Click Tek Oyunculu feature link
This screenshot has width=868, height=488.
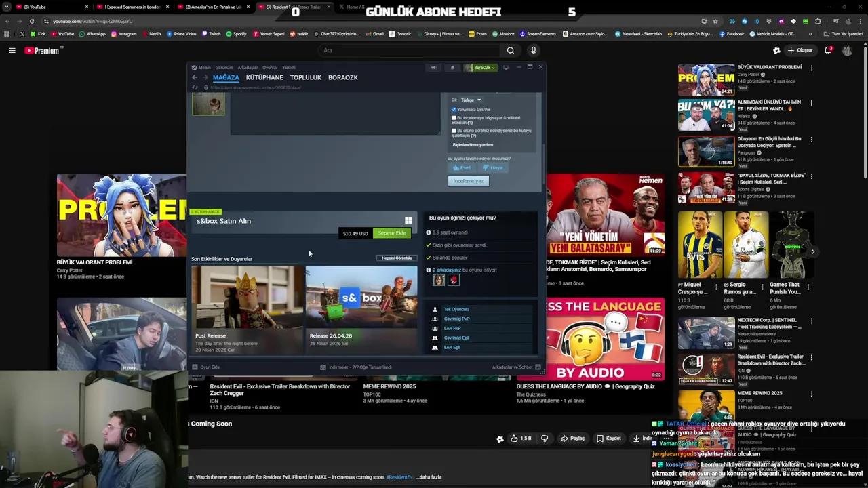(456, 309)
